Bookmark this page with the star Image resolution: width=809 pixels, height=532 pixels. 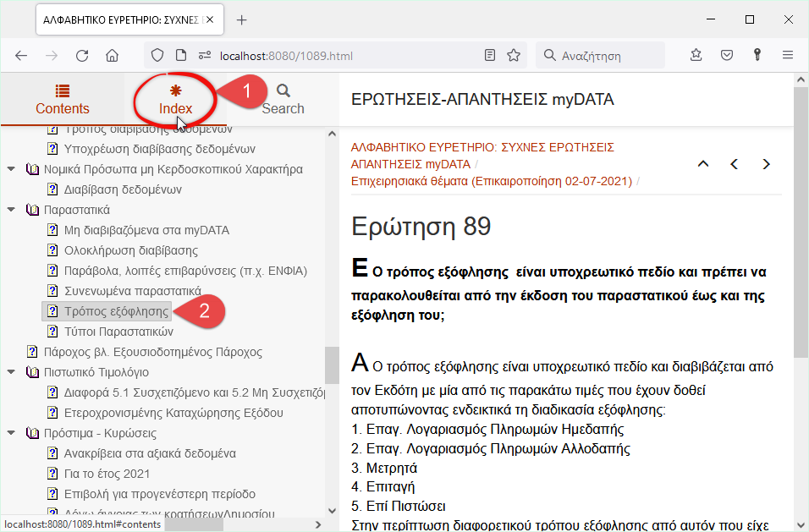[x=514, y=55]
